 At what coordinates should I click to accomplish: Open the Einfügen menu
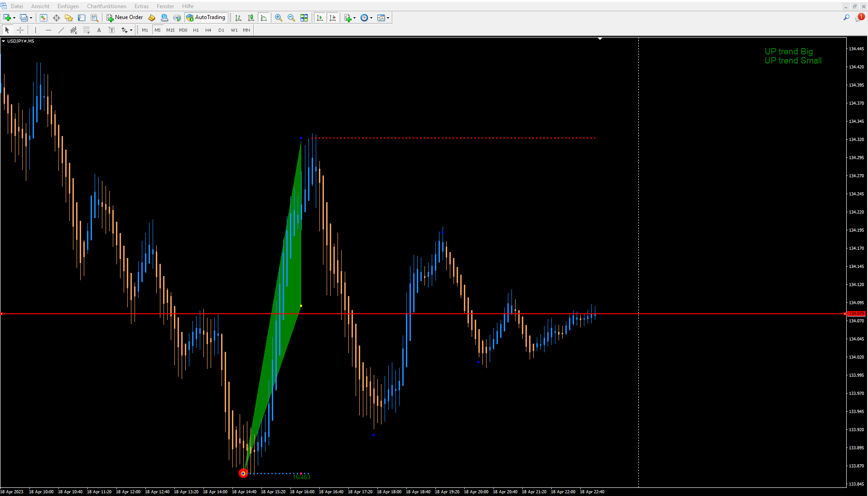click(x=68, y=6)
